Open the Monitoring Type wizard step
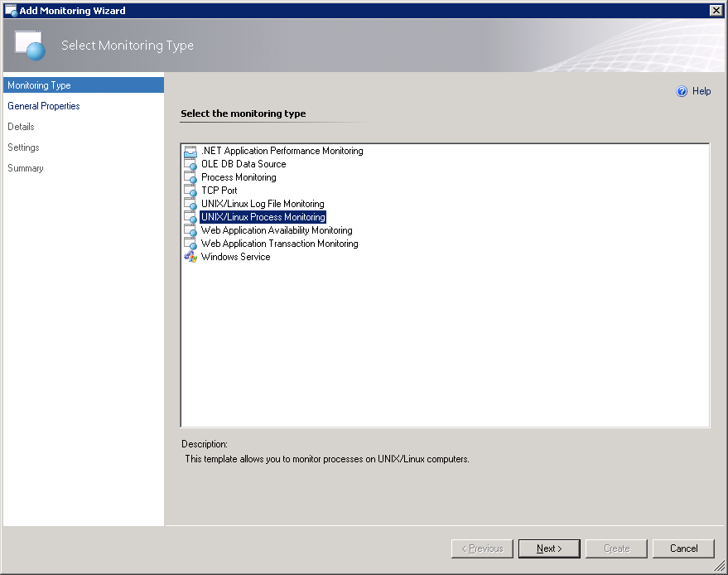728x575 pixels. coord(39,85)
